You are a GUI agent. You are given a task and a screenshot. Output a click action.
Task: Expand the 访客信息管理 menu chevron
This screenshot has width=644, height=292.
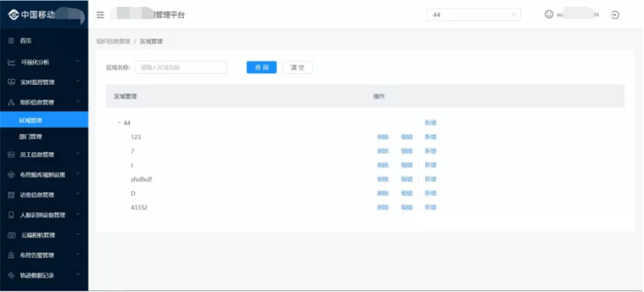pos(78,194)
